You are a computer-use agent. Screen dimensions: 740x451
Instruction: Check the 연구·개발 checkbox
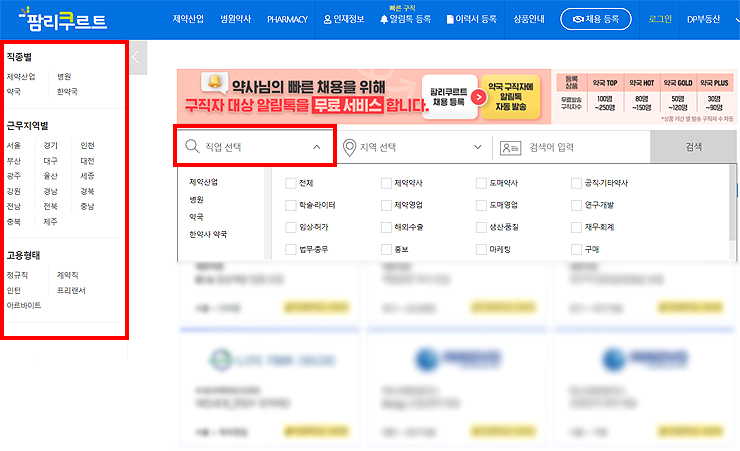point(576,205)
